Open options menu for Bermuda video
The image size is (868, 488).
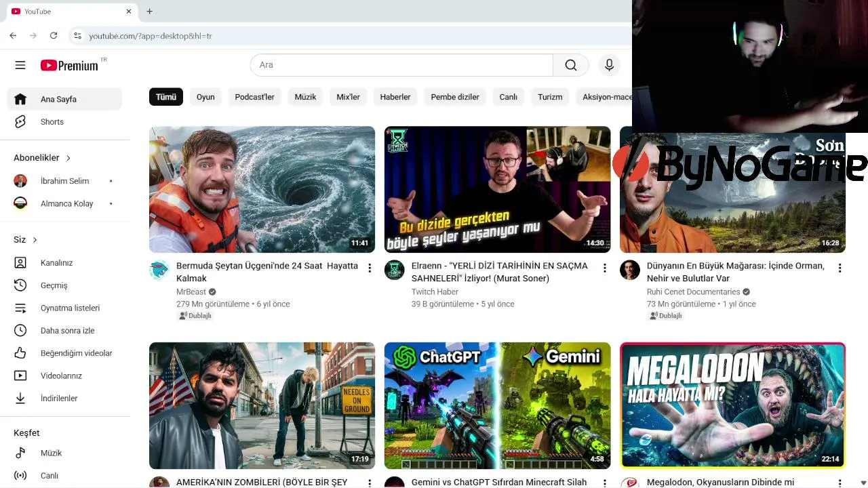click(x=370, y=268)
